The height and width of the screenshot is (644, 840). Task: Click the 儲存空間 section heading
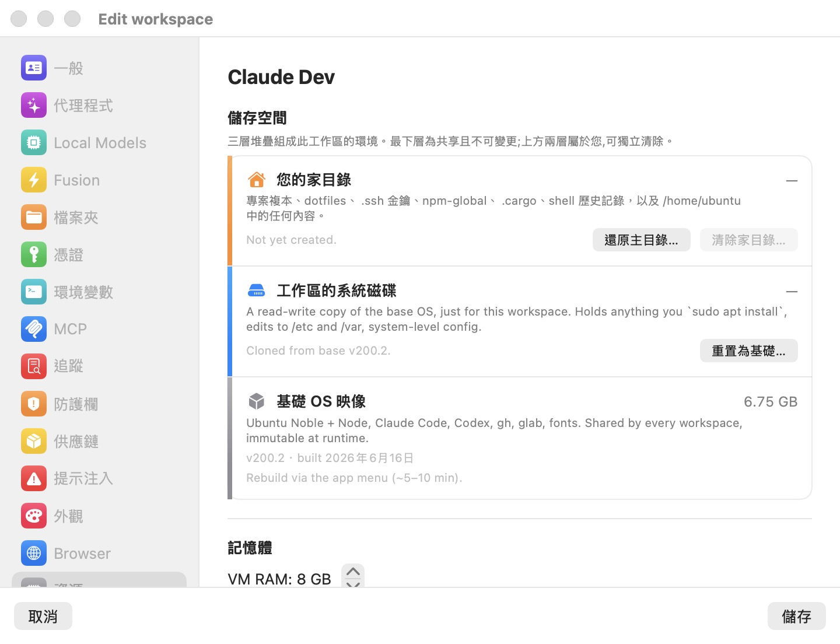click(x=257, y=118)
